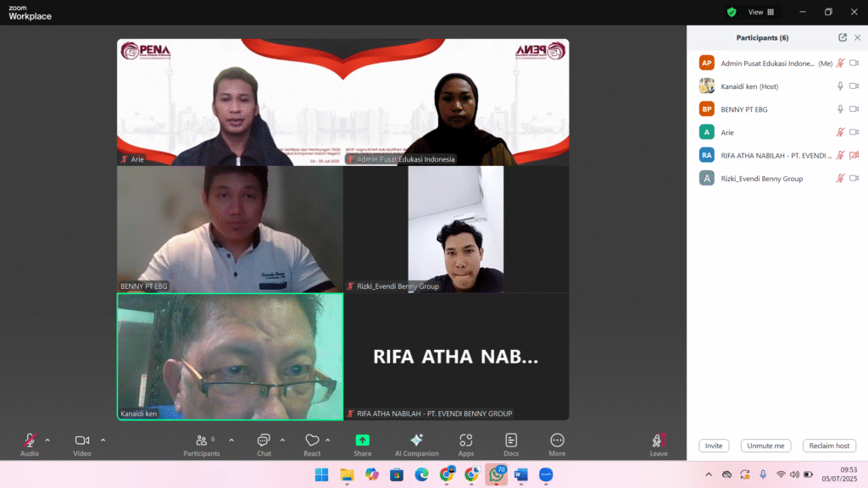Click RIFA ATHA NABILAH muted mic icon
This screenshot has width=868, height=488.
[x=840, y=156]
